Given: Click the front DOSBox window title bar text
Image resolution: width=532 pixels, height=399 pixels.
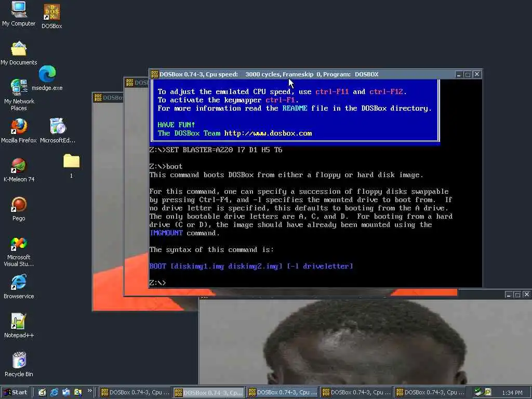Looking at the screenshot, I should click(269, 74).
